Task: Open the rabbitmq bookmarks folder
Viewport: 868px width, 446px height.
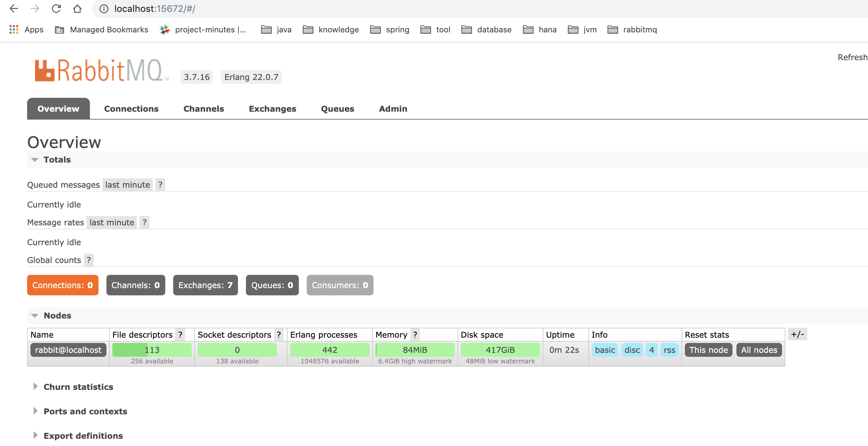Action: (632, 30)
